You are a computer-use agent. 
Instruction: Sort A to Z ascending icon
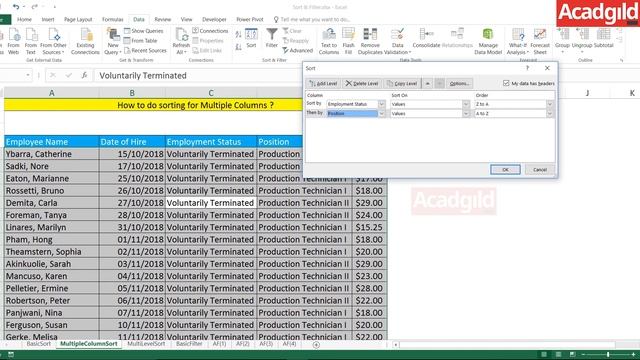[x=238, y=35]
